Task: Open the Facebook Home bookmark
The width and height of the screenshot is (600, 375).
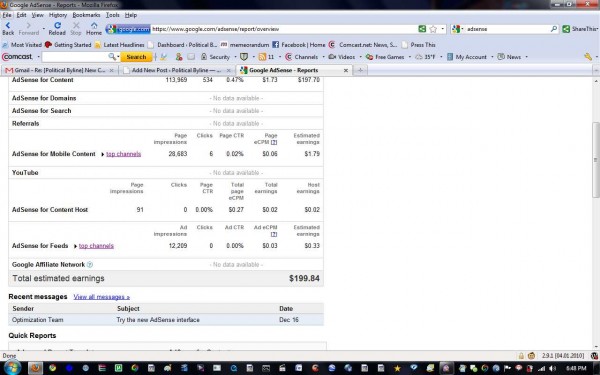Action: coord(299,45)
